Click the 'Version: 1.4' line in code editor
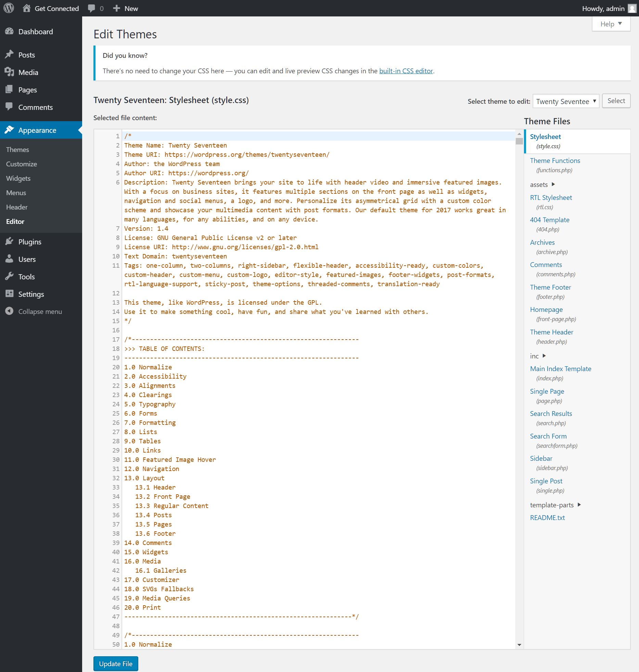639x672 pixels. click(146, 228)
